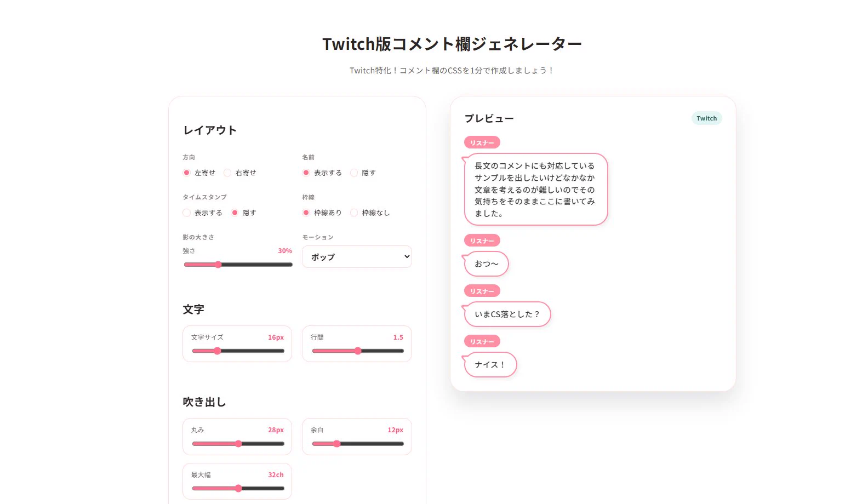The width and height of the screenshot is (868, 504).
Task: Click the long sample comment bubble
Action: (x=536, y=190)
